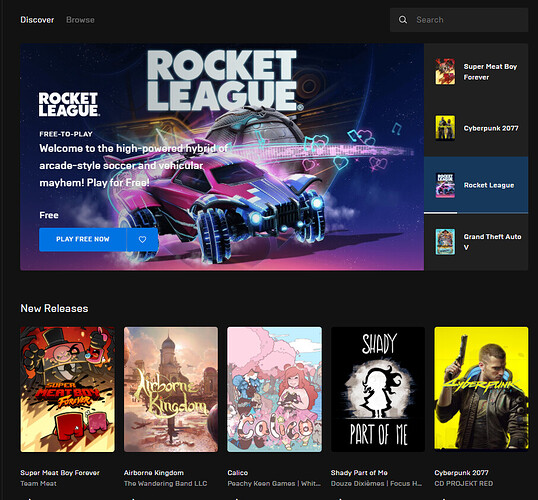The image size is (538, 500).
Task: Open the Discover tab
Action: coord(37,20)
